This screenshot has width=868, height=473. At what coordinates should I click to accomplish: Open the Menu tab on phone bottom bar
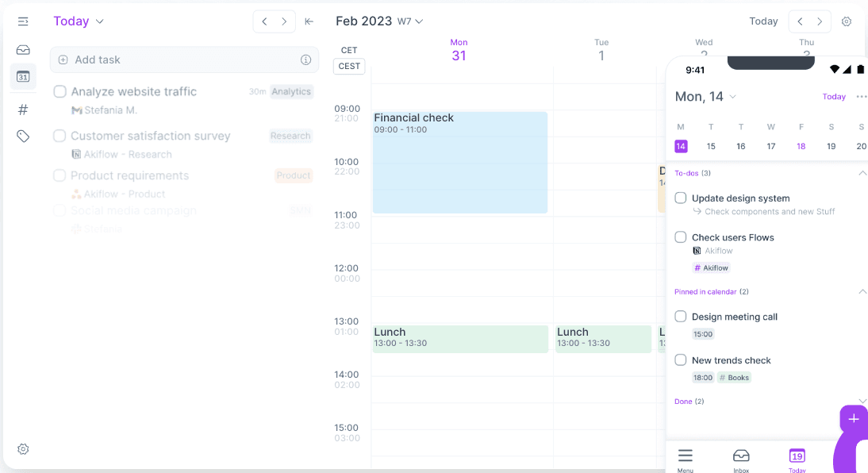686,461
